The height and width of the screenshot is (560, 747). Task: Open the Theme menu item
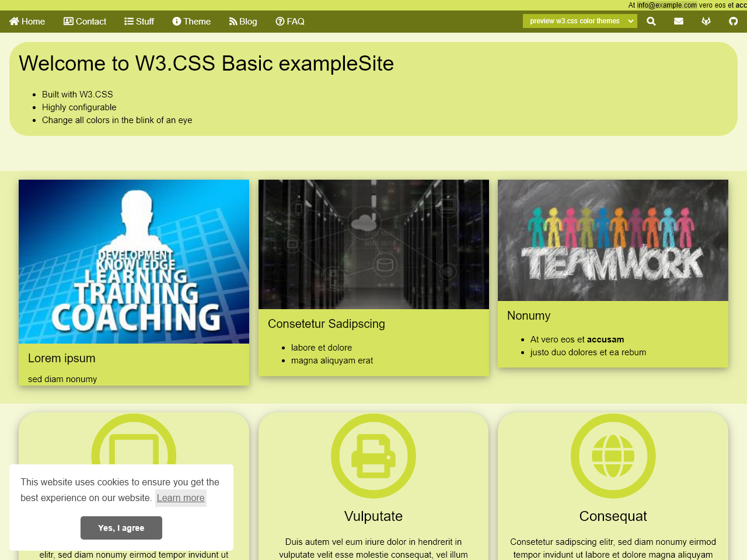pos(191,22)
